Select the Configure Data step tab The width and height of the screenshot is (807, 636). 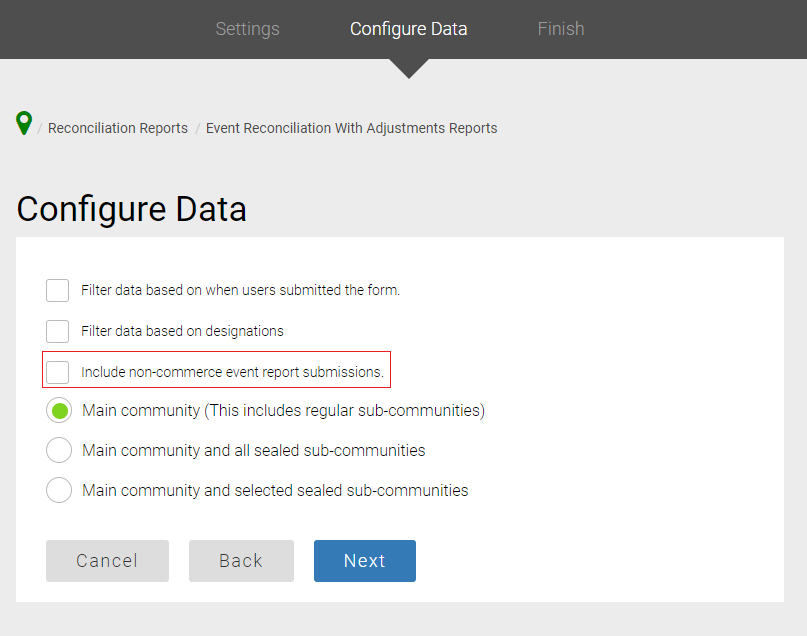pos(408,29)
